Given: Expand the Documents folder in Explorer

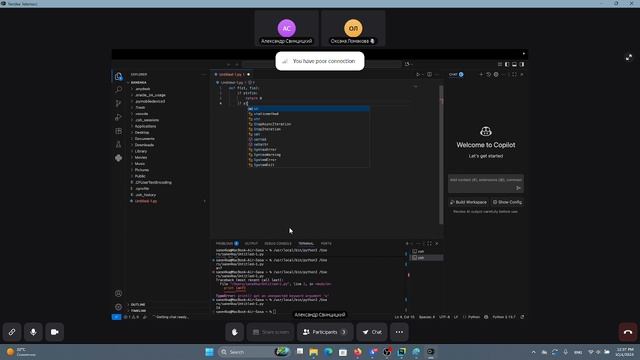Looking at the screenshot, I should click(x=144, y=139).
